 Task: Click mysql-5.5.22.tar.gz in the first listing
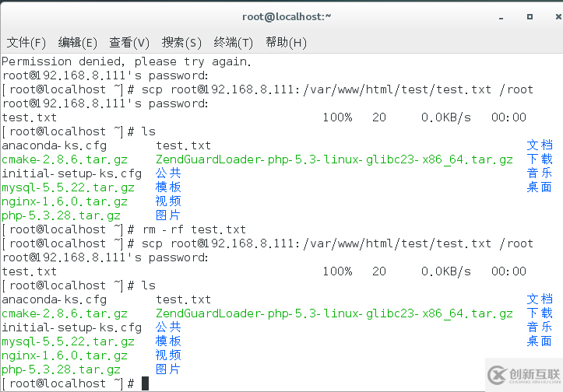pyautogui.click(x=68, y=187)
